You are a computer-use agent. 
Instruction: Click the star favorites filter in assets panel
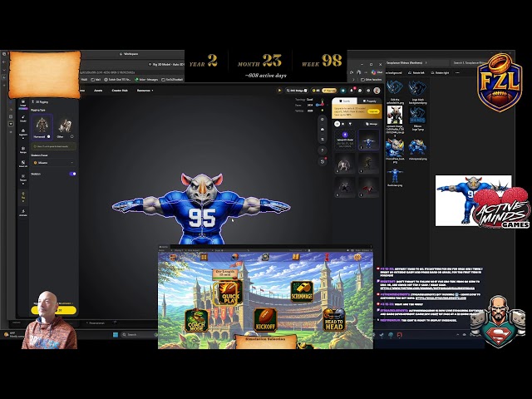click(x=343, y=124)
